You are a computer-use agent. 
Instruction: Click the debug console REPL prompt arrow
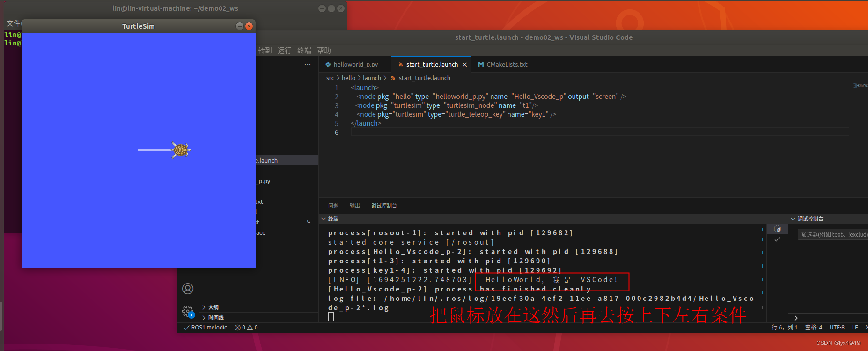pyautogui.click(x=796, y=318)
